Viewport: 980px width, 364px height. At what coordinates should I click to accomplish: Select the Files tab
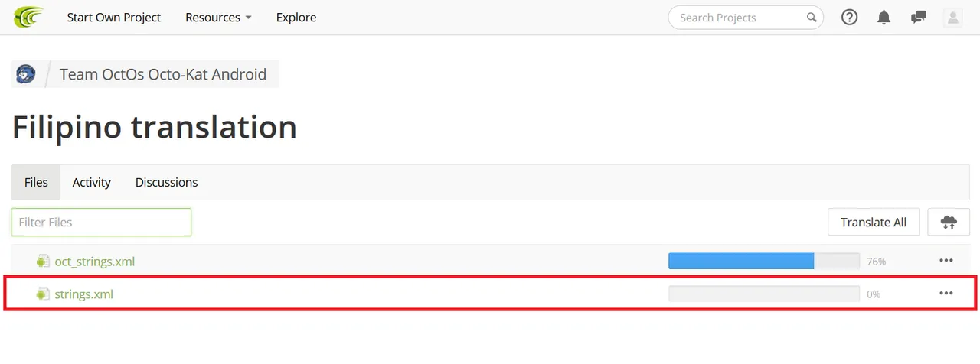click(x=36, y=182)
